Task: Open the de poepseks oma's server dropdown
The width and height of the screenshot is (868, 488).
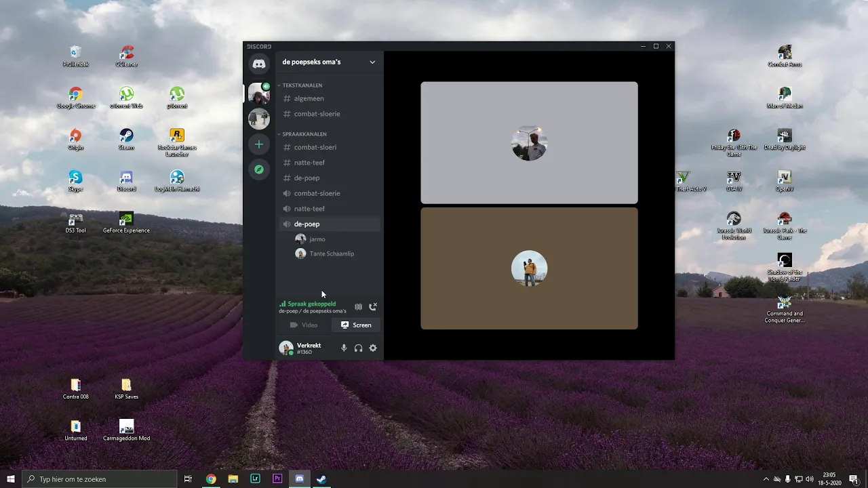Action: pyautogui.click(x=329, y=62)
